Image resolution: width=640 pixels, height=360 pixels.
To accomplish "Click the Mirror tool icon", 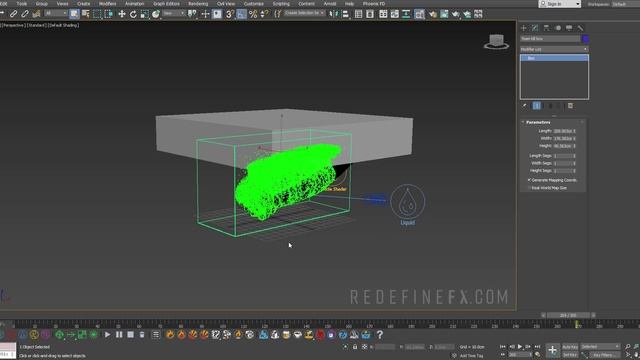I will (x=334, y=14).
